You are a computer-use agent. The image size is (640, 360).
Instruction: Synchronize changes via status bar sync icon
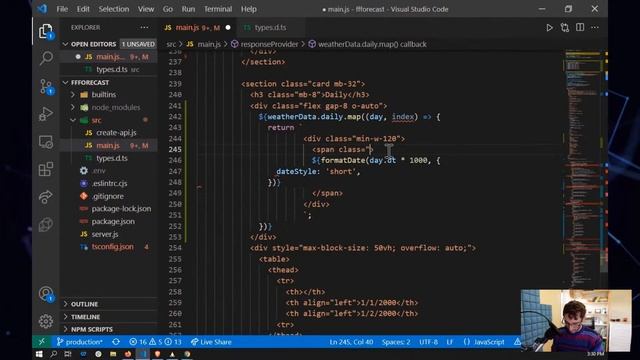116,342
